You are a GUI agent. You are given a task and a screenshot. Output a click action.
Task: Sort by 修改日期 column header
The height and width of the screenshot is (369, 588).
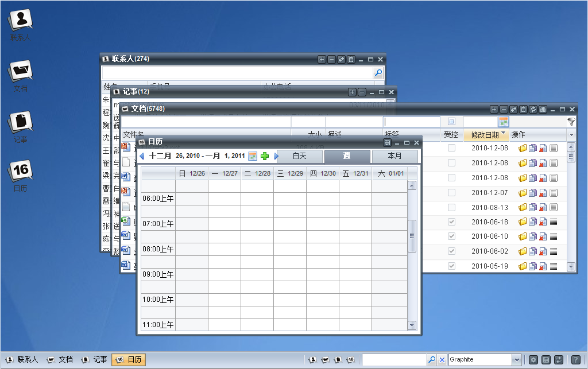486,135
